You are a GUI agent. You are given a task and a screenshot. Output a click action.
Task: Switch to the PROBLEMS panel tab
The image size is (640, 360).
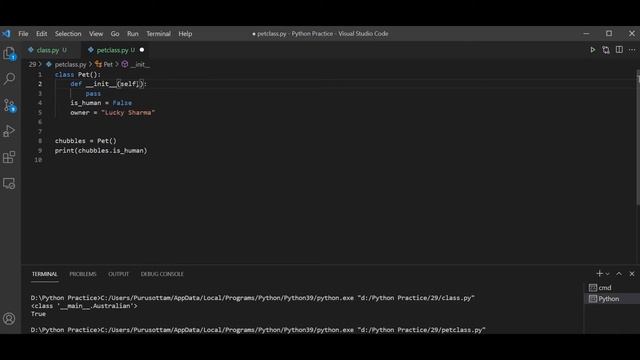pyautogui.click(x=83, y=274)
